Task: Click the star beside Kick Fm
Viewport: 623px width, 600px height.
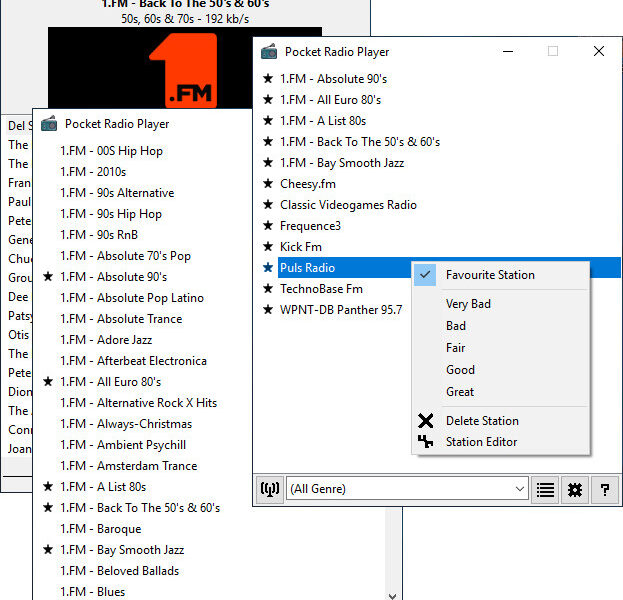Action: [x=268, y=246]
